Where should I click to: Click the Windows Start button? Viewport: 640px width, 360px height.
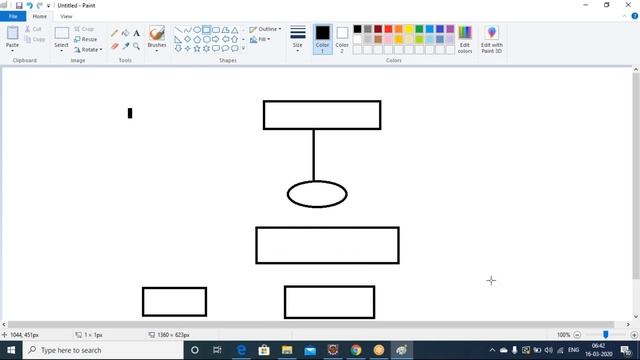point(11,350)
